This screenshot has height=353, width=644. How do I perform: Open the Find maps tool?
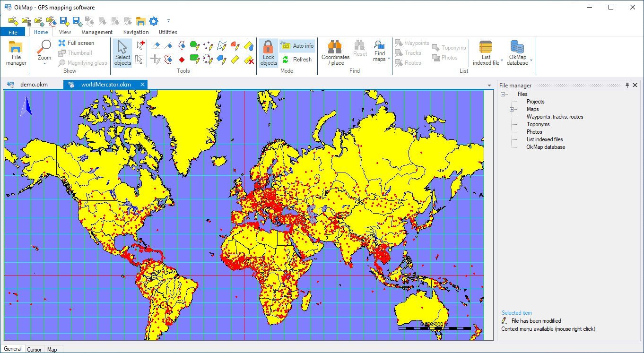click(x=380, y=50)
